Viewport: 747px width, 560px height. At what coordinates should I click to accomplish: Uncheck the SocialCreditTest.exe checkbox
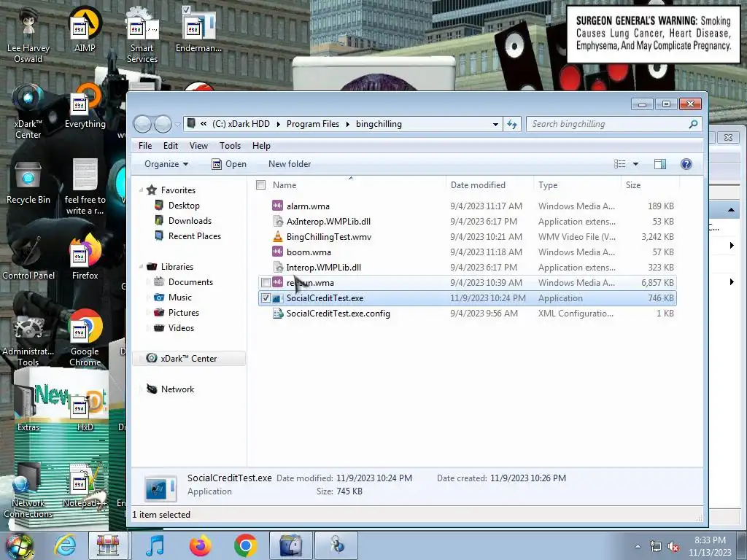(x=266, y=298)
